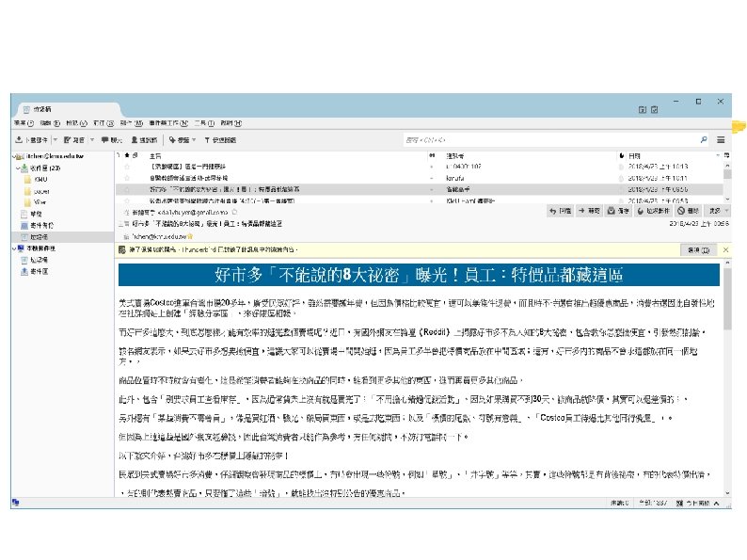747x560 pixels.
Task: Toggle star on the highlighted Costco message row
Action: tap(127, 189)
